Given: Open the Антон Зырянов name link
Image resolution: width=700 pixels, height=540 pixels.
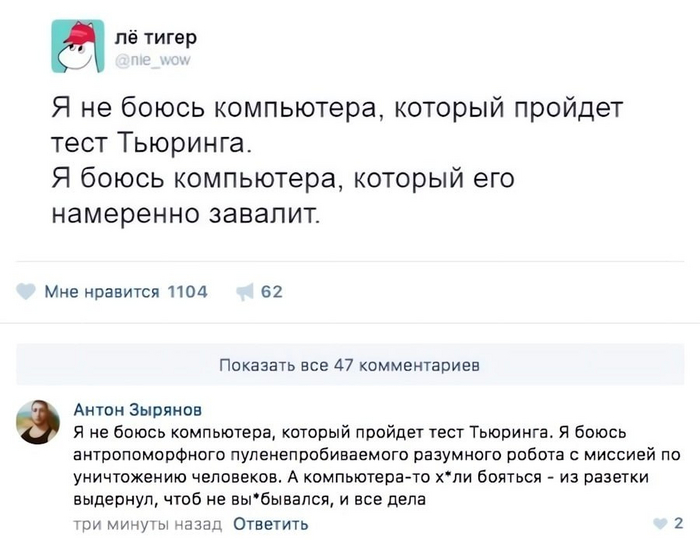Looking at the screenshot, I should tap(138, 409).
